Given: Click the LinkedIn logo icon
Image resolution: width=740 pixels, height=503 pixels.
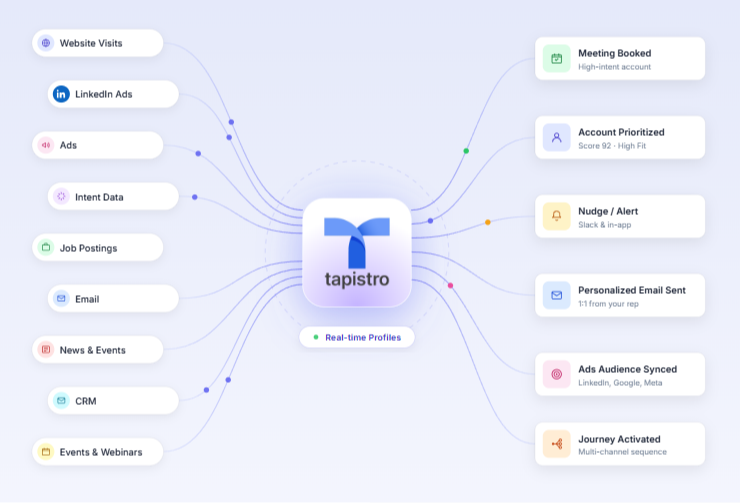Looking at the screenshot, I should (x=61, y=94).
